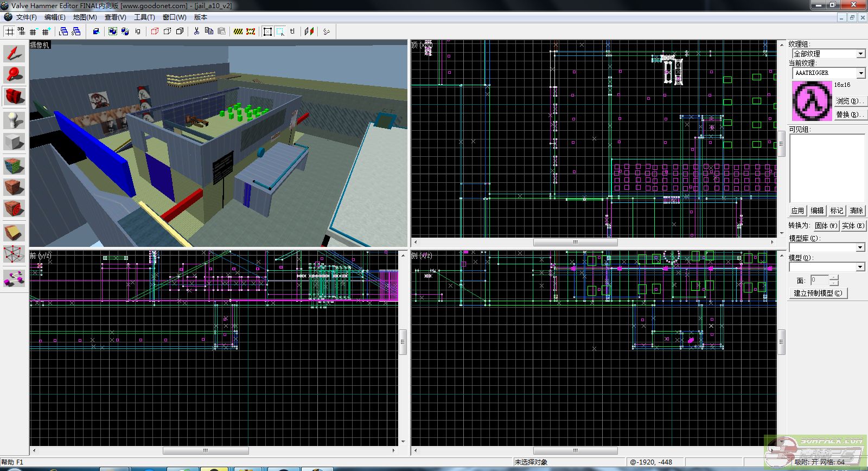Click the scissors Cut icon
Image resolution: width=868 pixels, height=471 pixels.
pos(196,31)
